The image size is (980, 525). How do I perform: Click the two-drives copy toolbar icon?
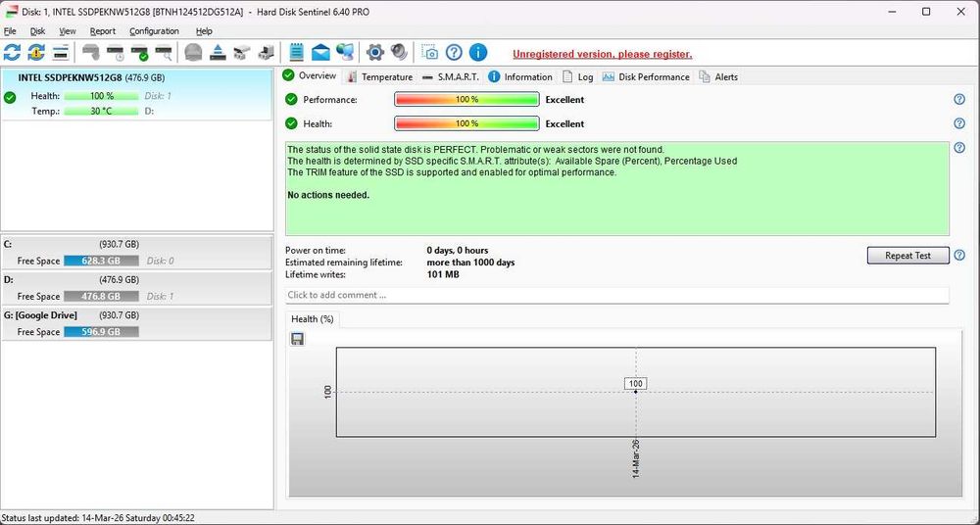[x=242, y=53]
